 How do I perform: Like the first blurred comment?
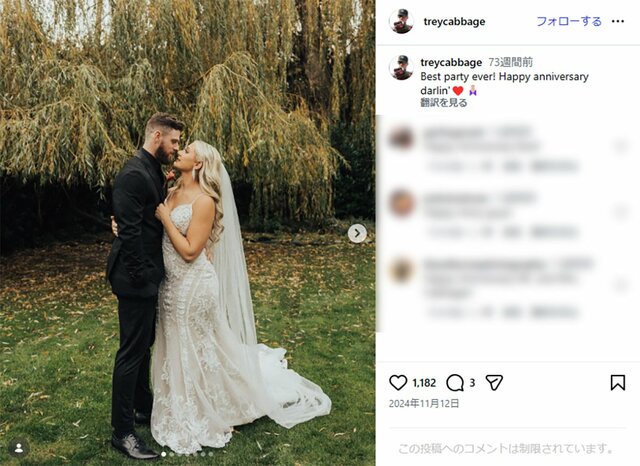click(621, 146)
